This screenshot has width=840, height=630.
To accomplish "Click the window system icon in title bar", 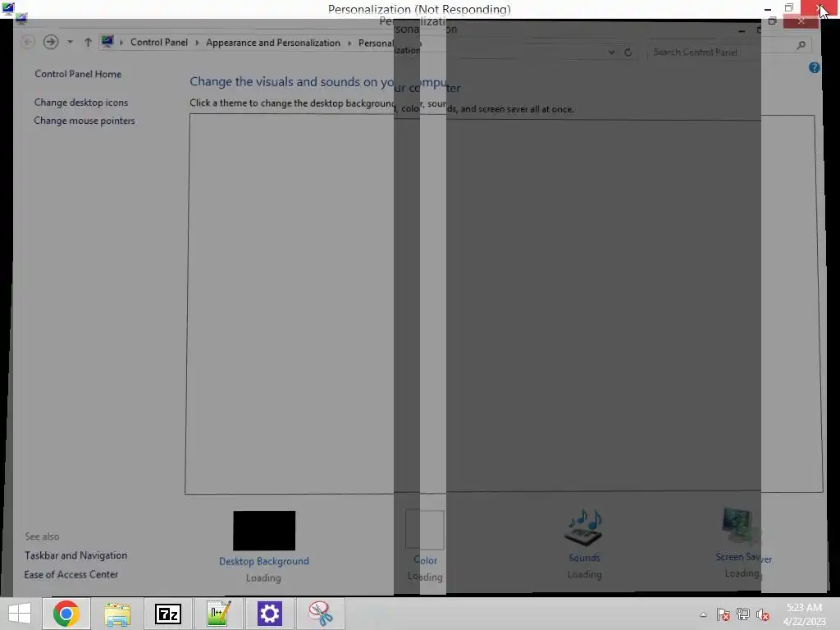I will [8, 8].
